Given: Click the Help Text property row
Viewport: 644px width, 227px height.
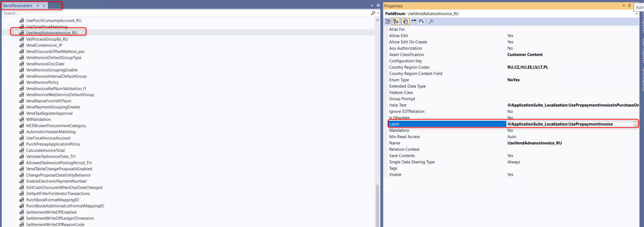Looking at the screenshot, I should [513, 105].
